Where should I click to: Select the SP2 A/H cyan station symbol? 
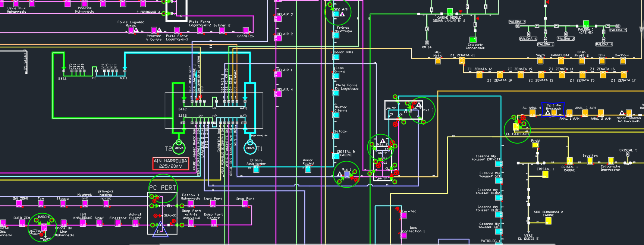pyautogui.click(x=336, y=14)
